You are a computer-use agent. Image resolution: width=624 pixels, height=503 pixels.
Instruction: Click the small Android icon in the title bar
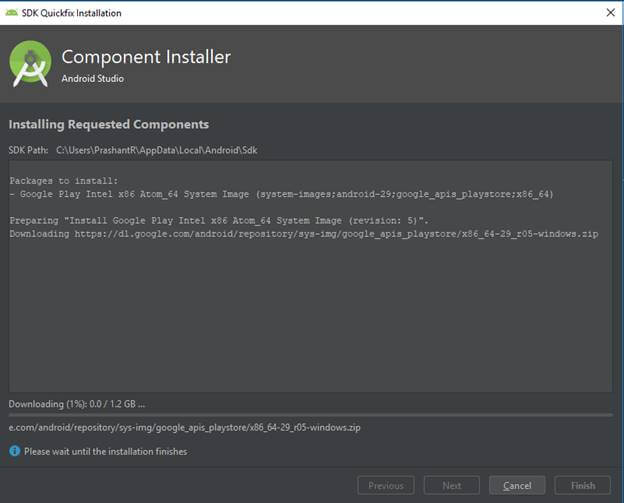pyautogui.click(x=12, y=13)
